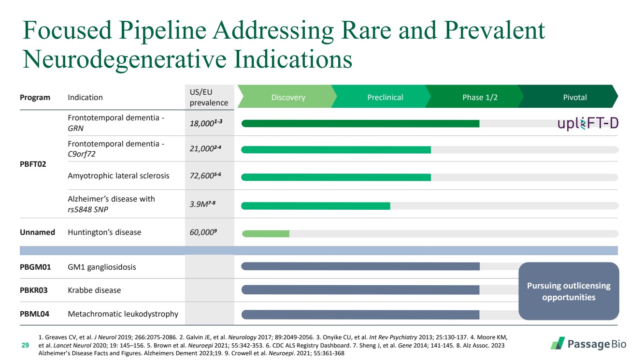Click the US/EU prevalence column header
This screenshot has height=362, width=644.
209,97
